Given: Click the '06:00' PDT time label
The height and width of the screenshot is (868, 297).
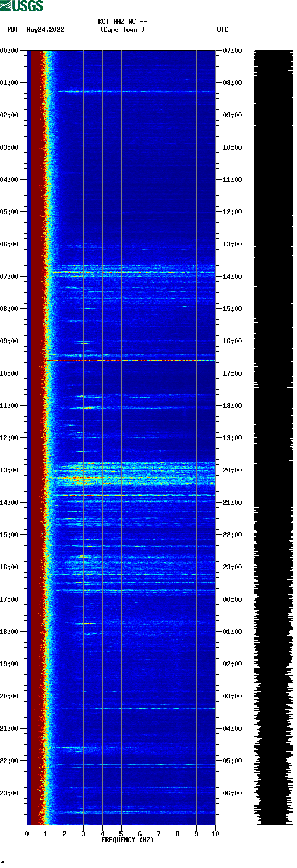Looking at the screenshot, I should (9, 244).
